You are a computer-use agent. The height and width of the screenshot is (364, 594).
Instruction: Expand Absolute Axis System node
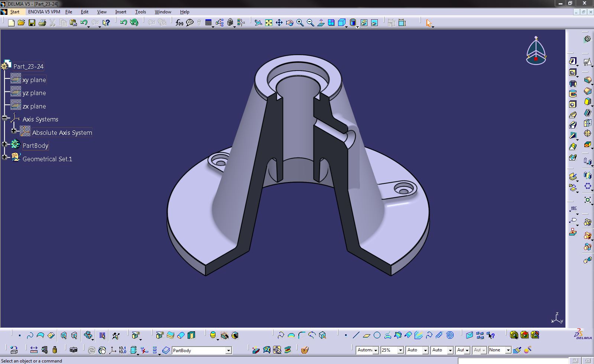14,131
